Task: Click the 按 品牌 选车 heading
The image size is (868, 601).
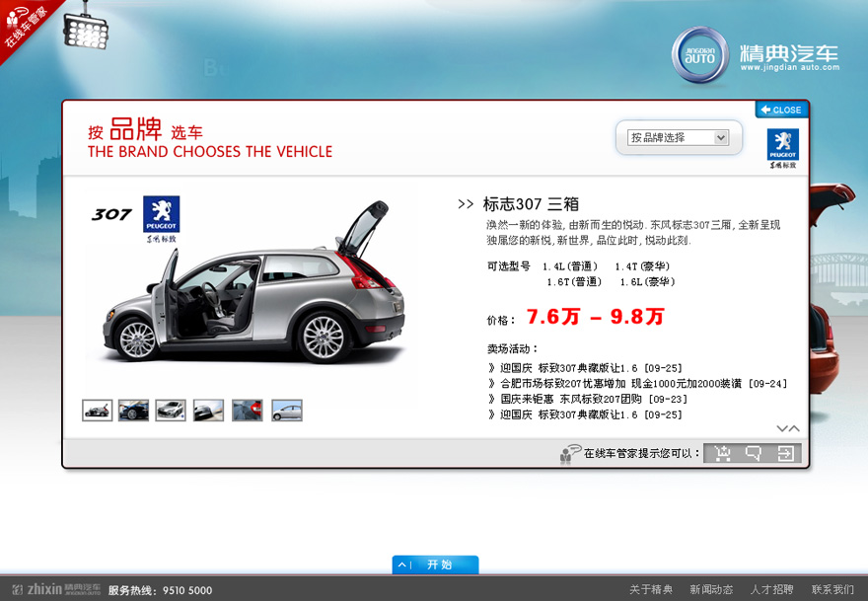Action: pos(145,129)
